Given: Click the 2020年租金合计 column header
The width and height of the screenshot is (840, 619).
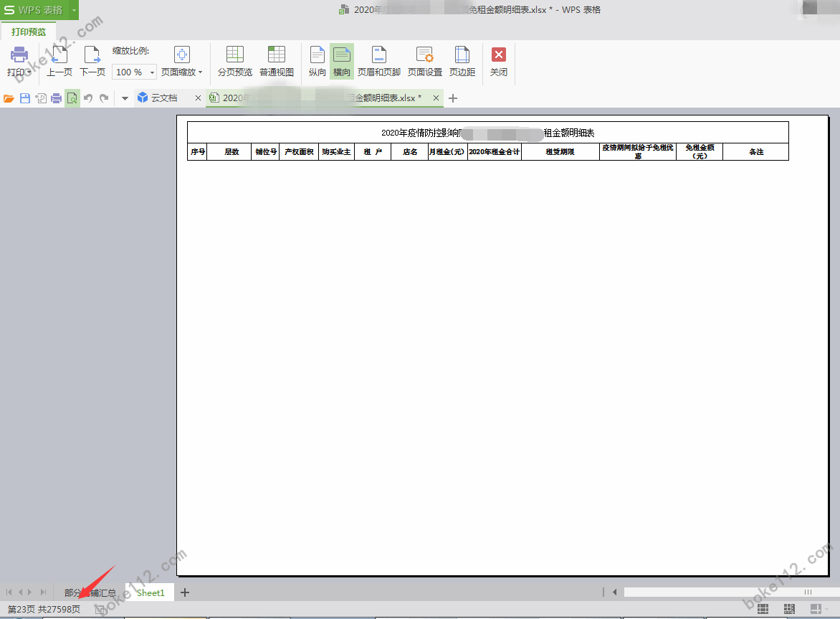Looking at the screenshot, I should point(495,151).
